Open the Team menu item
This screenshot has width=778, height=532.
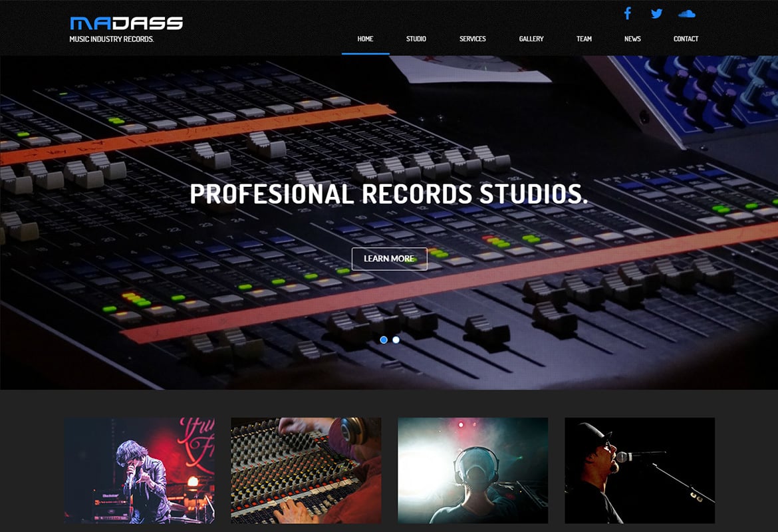coord(584,39)
